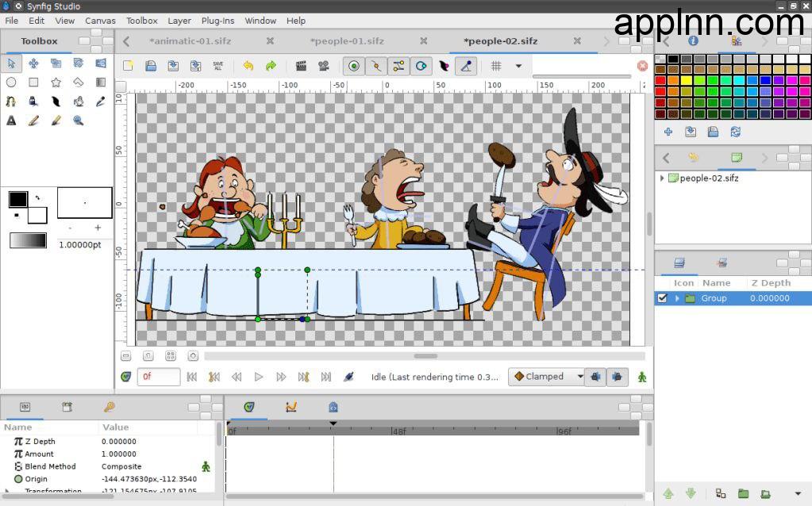Show previous document tabs arrow

(x=126, y=41)
